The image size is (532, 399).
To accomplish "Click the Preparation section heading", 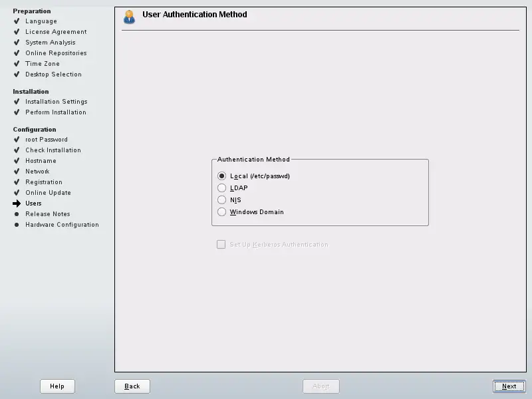I will point(31,11).
